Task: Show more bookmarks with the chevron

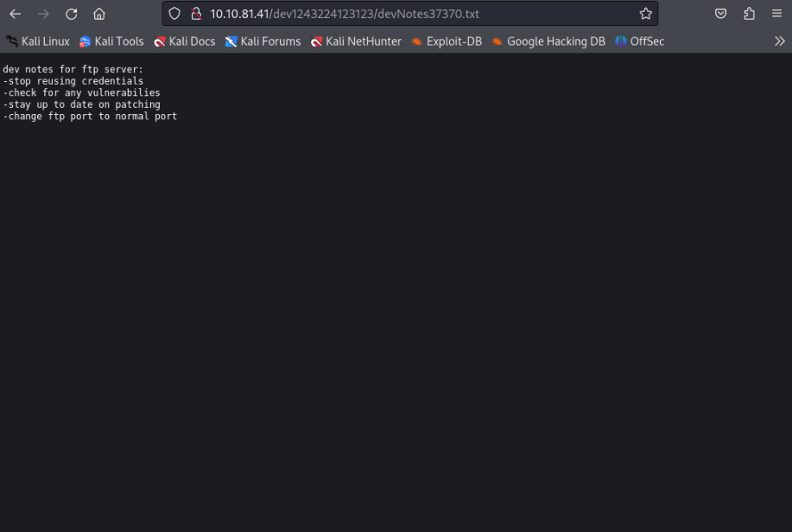Action: pos(779,41)
